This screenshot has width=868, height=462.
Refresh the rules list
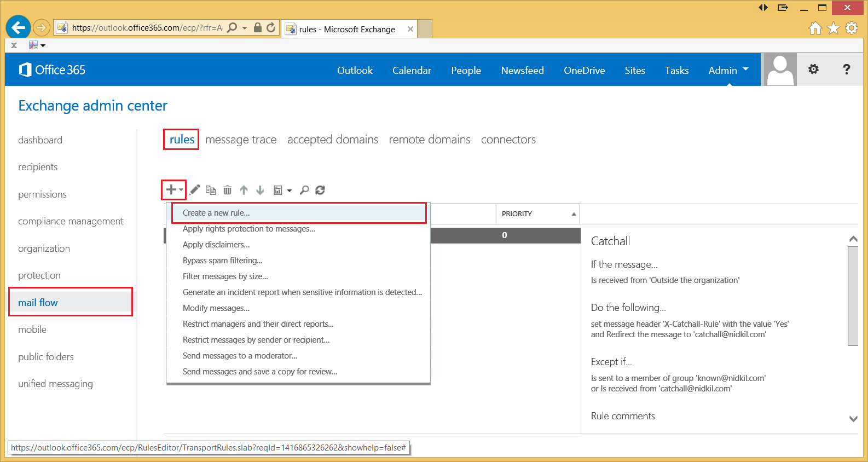point(320,190)
